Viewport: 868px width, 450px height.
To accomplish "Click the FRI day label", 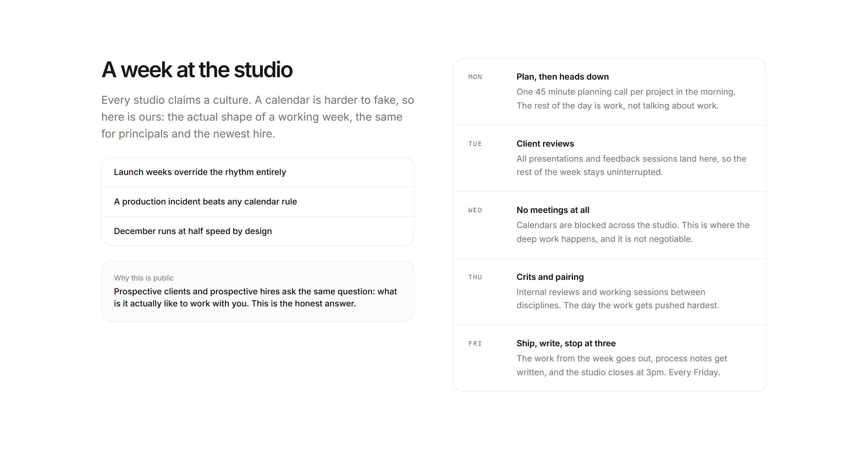I will [475, 344].
